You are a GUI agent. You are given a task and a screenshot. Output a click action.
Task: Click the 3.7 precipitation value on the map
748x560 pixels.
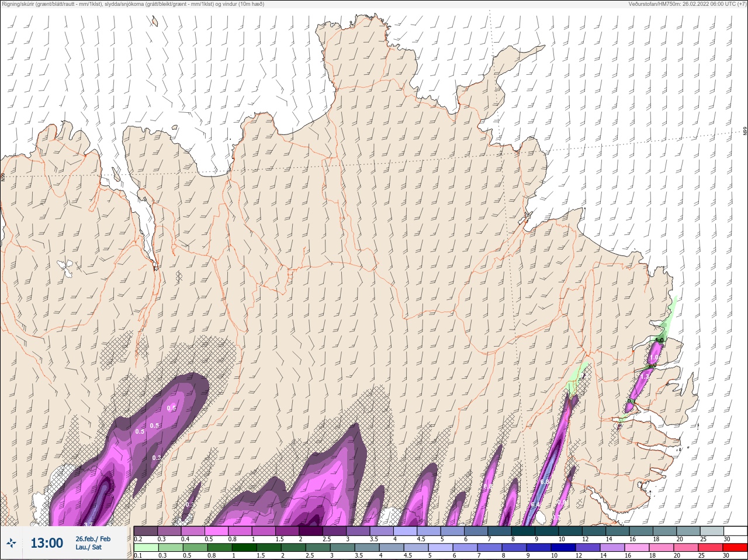click(89, 524)
